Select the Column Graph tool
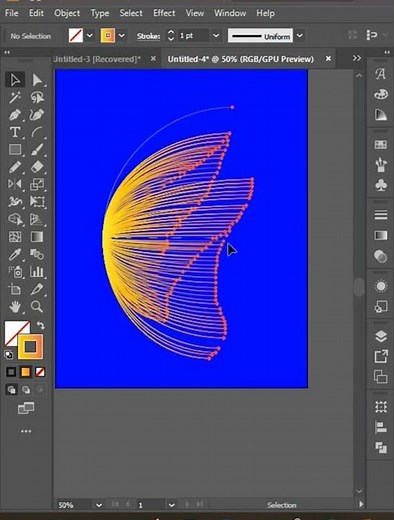 coord(37,272)
